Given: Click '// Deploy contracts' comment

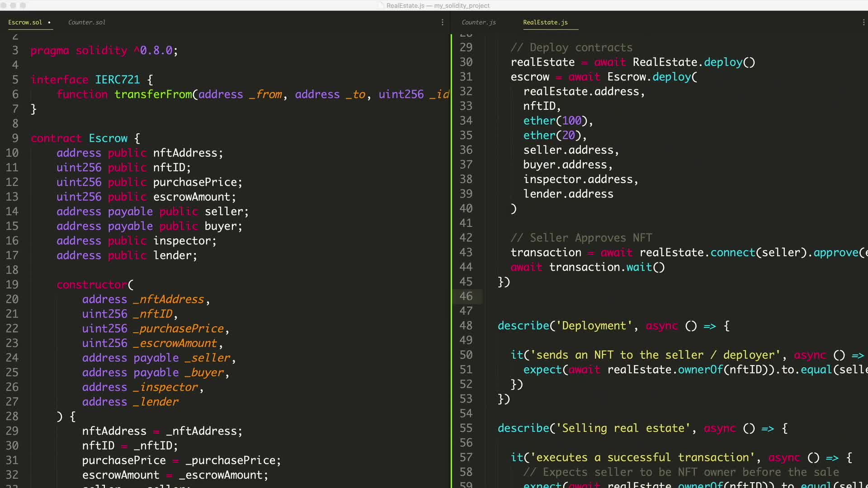Looking at the screenshot, I should (571, 47).
